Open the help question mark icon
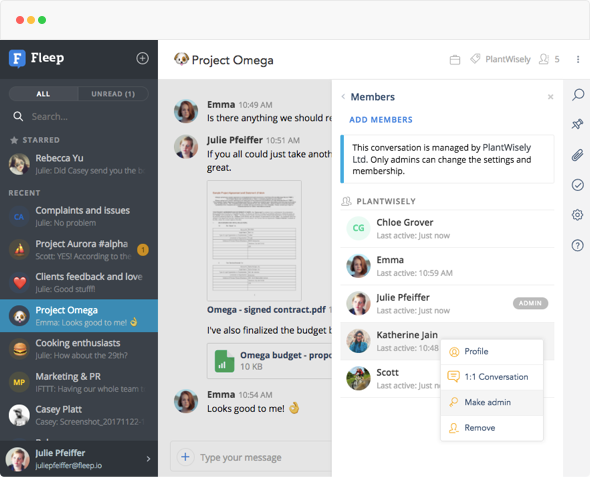 (578, 245)
